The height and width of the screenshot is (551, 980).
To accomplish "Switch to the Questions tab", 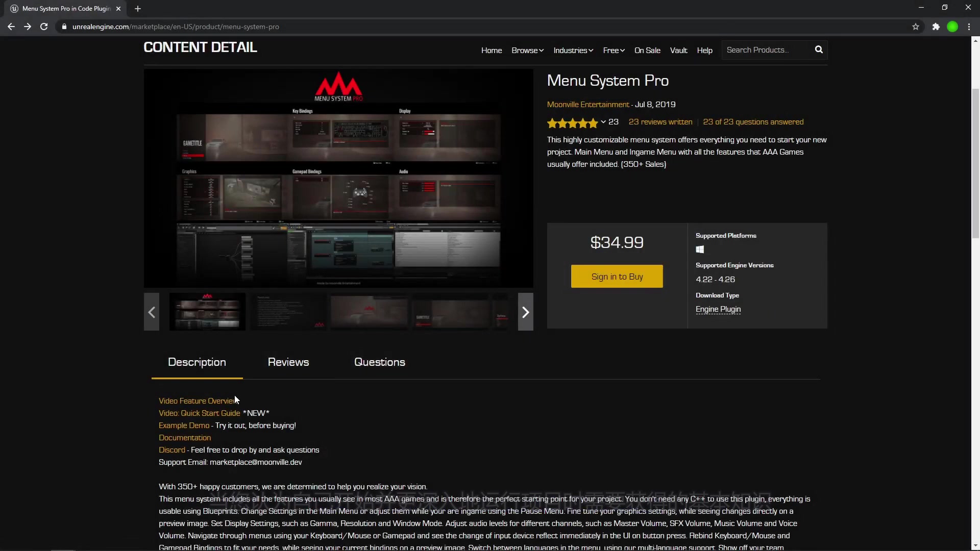I will [x=379, y=362].
